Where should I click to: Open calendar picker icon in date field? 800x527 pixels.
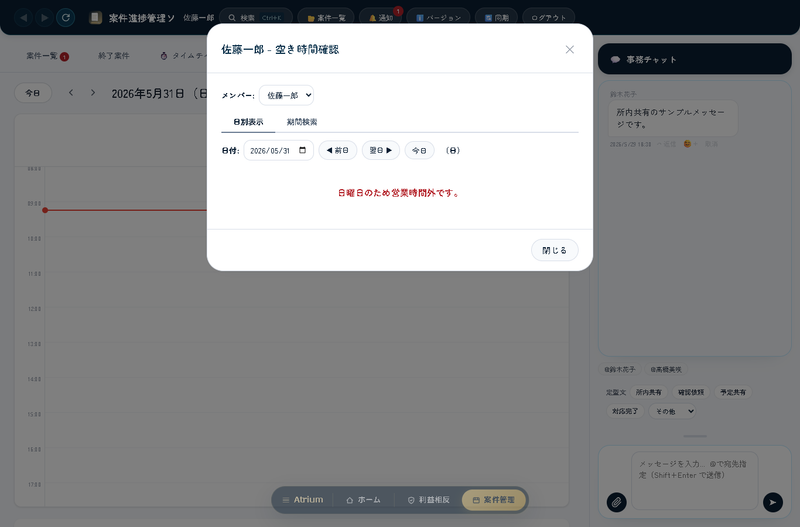pos(303,150)
